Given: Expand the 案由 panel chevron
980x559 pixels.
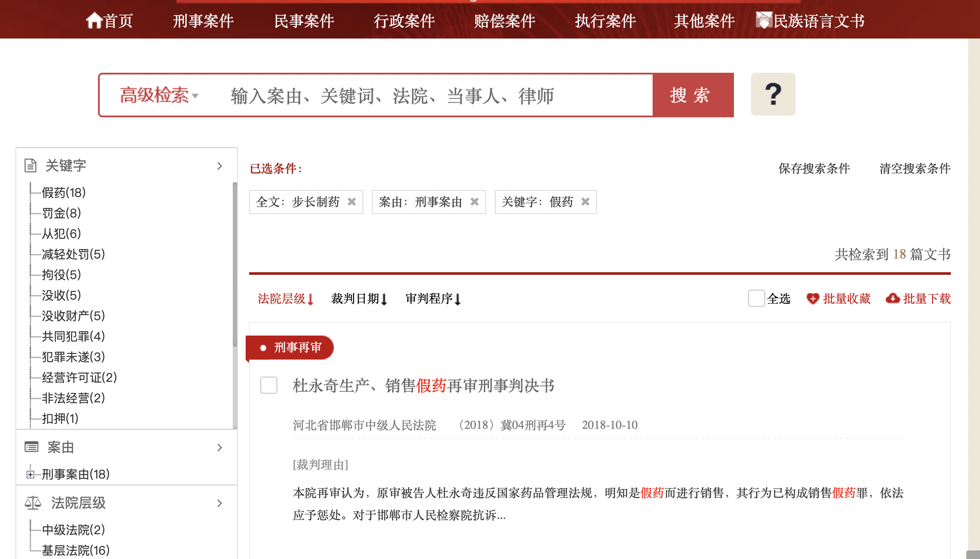Looking at the screenshot, I should (220, 447).
